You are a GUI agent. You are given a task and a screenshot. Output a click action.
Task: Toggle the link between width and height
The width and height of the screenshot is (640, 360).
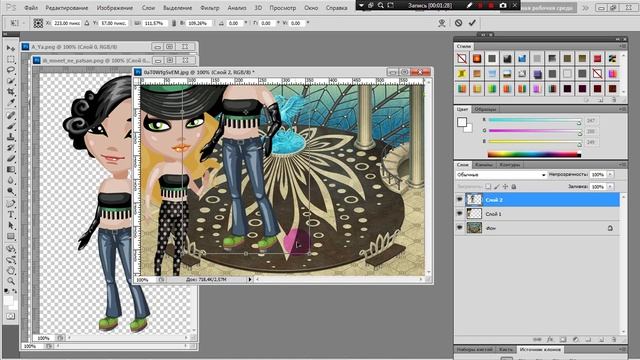click(174, 23)
